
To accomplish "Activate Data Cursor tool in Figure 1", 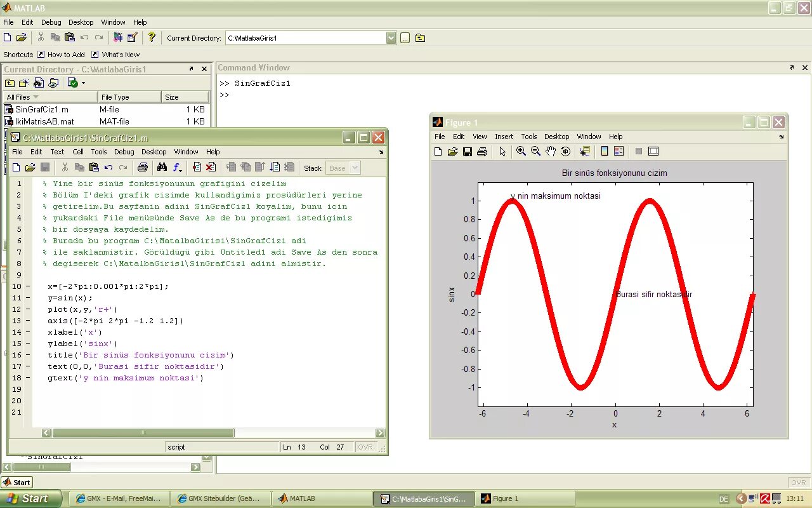I will coord(584,151).
